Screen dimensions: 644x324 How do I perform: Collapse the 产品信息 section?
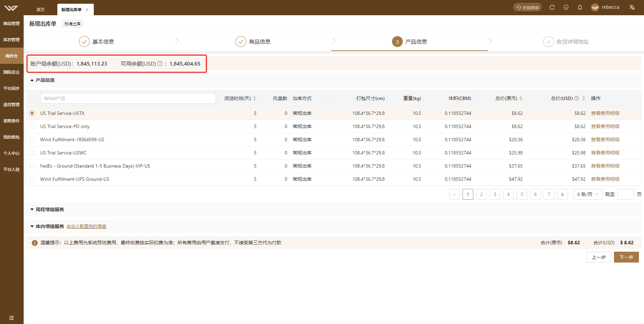pyautogui.click(x=32, y=80)
